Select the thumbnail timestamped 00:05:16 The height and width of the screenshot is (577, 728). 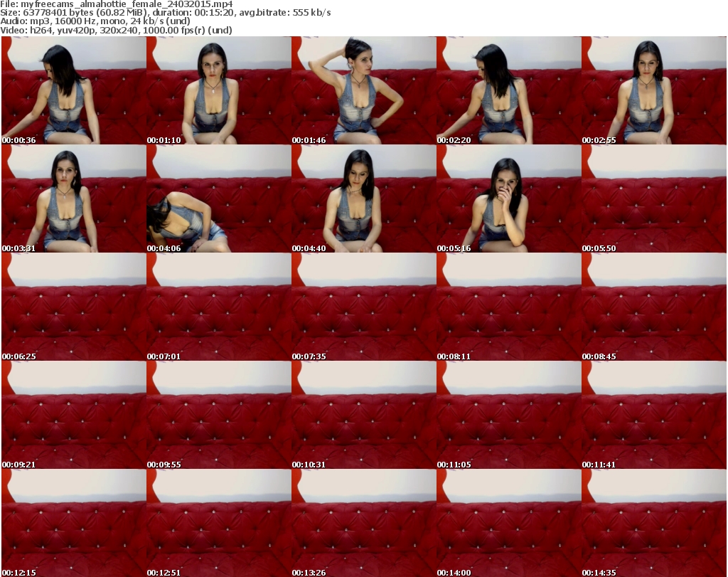tap(508, 198)
